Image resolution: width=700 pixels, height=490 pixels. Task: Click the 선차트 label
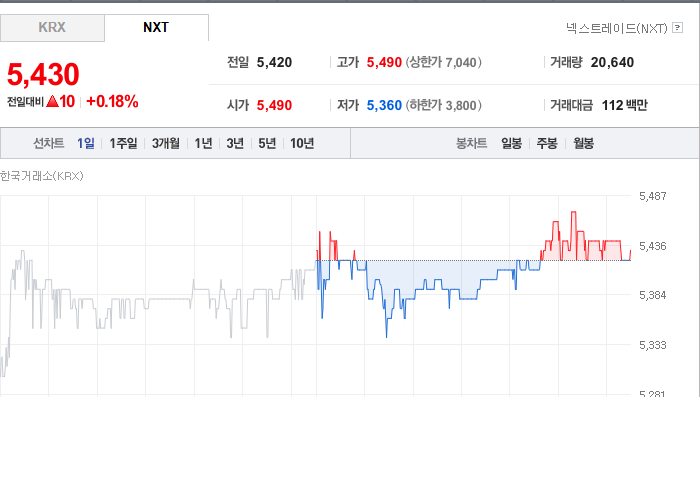click(x=49, y=143)
